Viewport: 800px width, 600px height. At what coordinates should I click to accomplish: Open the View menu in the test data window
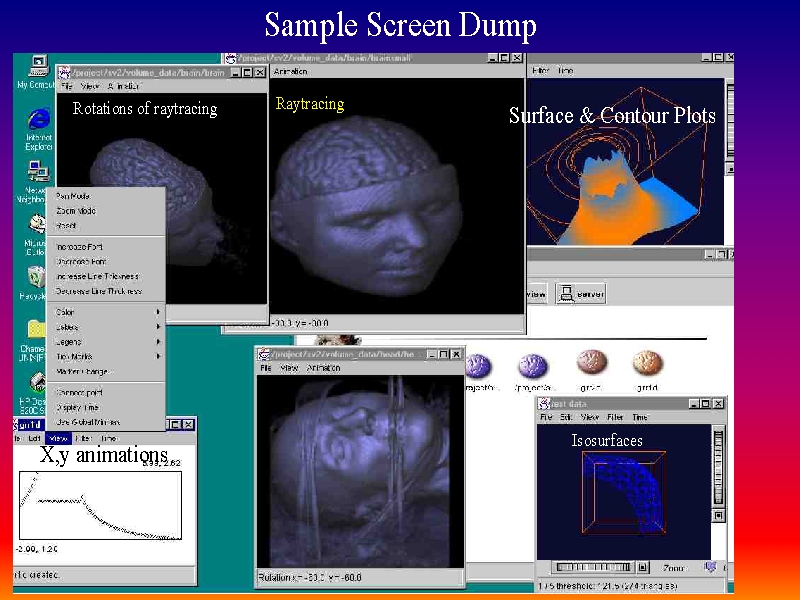589,417
